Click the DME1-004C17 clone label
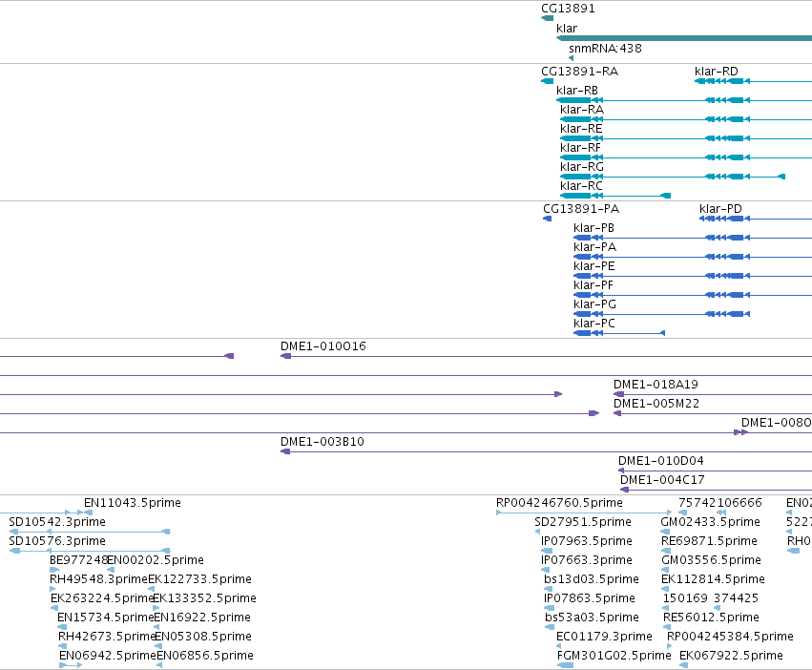The image size is (812, 670). [662, 480]
